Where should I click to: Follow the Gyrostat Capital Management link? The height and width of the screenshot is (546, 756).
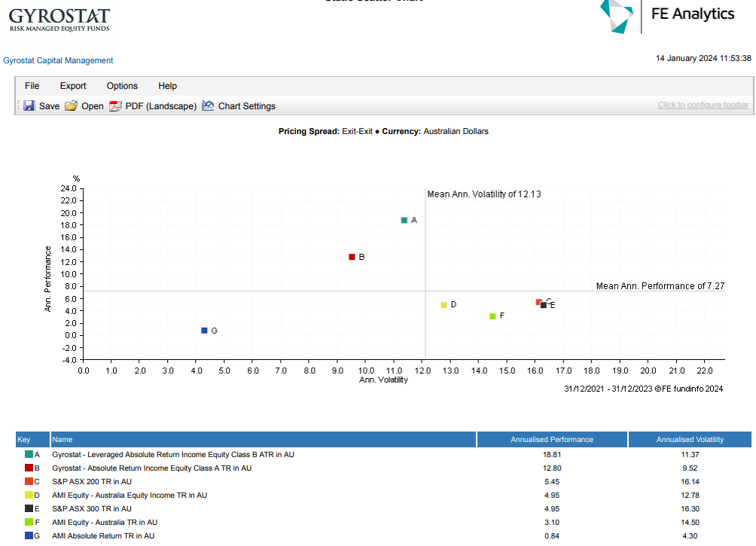[58, 60]
